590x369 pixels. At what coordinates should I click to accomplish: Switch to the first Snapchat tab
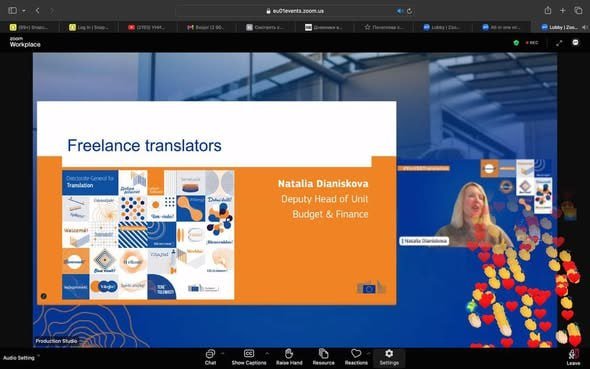coord(30,27)
